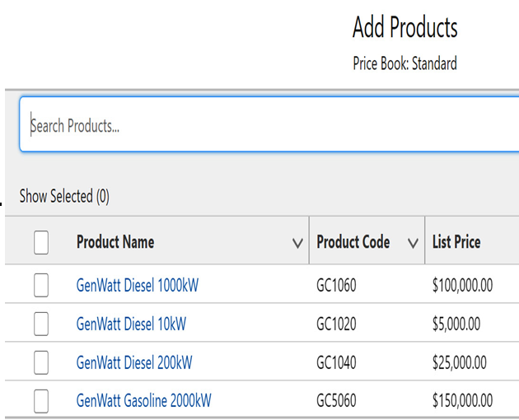Open the Product Name column dropdown chevron
This screenshot has height=420, width=519.
(297, 243)
